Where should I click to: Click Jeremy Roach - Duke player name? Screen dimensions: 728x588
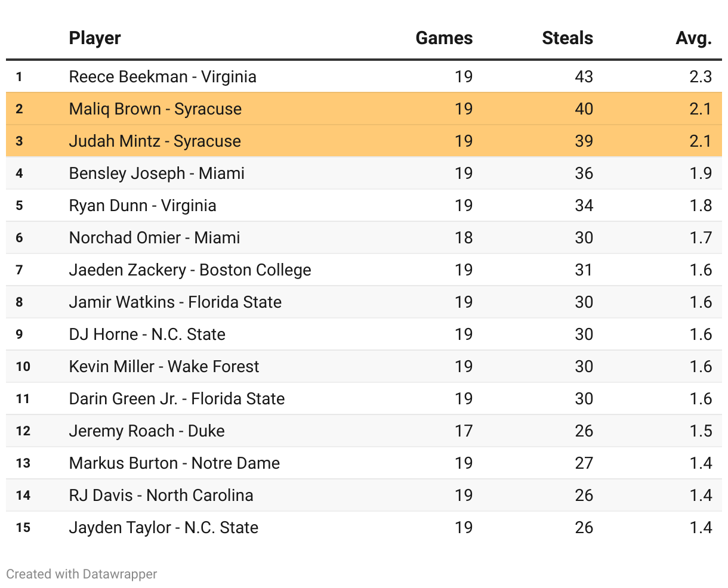click(x=147, y=431)
